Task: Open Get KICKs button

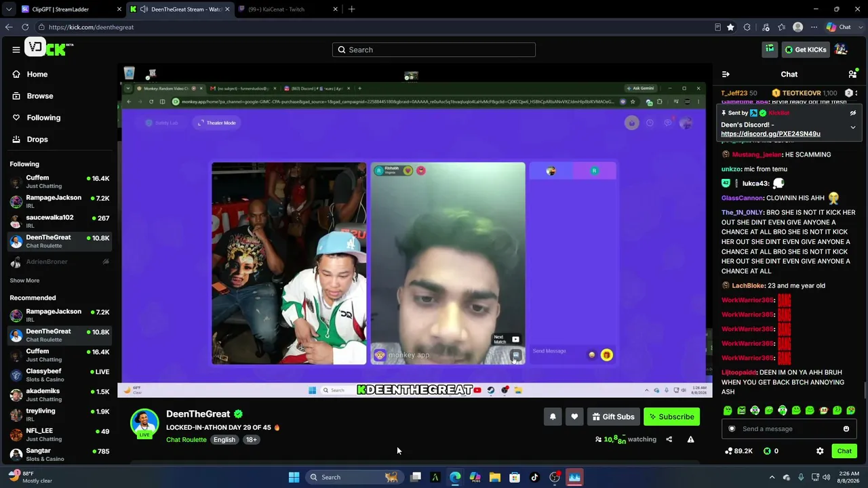Action: 806,49
